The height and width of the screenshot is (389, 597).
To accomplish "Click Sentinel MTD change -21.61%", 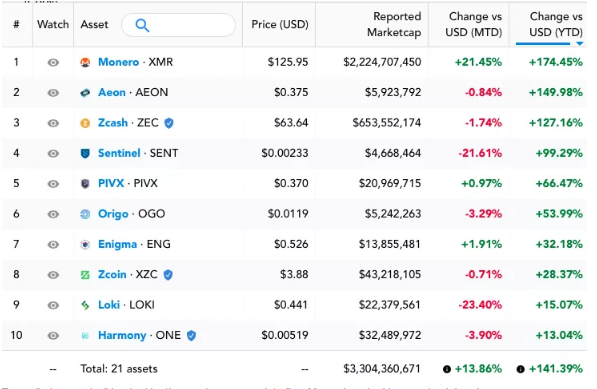I will tap(480, 153).
